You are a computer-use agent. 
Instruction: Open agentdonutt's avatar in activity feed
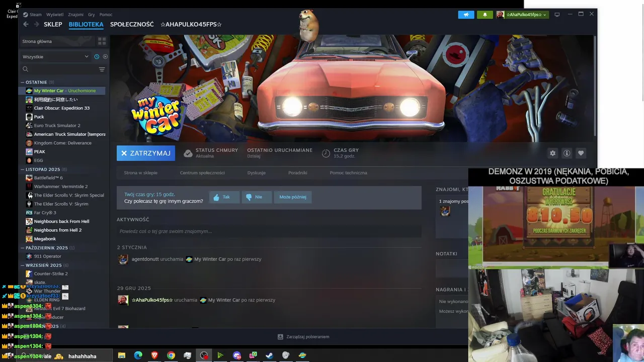tap(123, 259)
